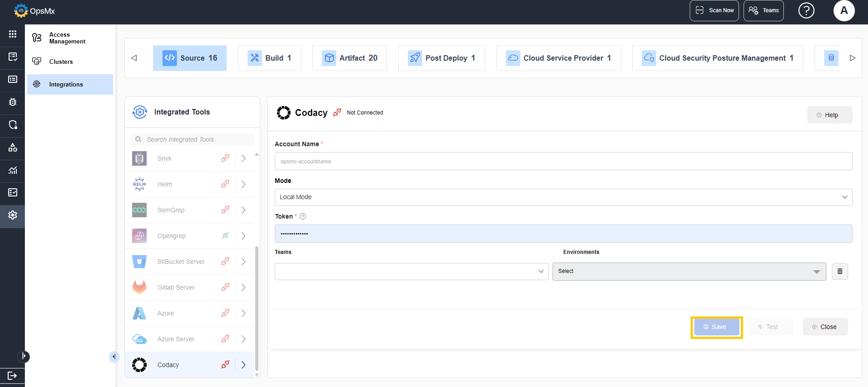This screenshot has width=868, height=387.
Task: Open the Teams dropdown
Action: point(411,272)
